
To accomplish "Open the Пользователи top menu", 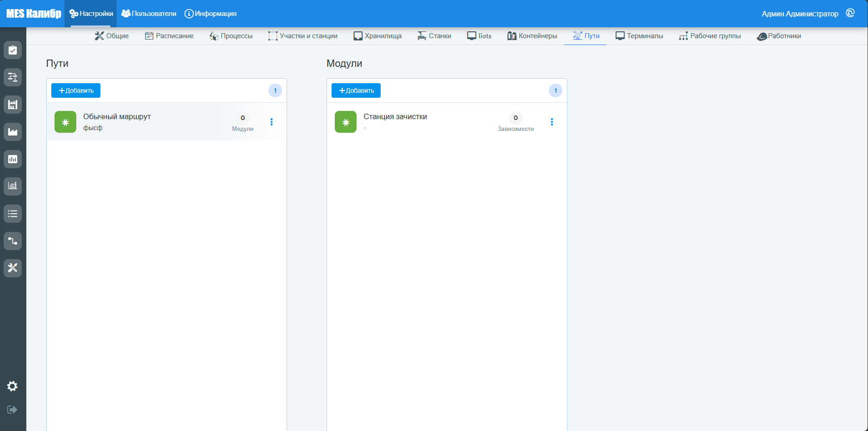I will coord(149,14).
